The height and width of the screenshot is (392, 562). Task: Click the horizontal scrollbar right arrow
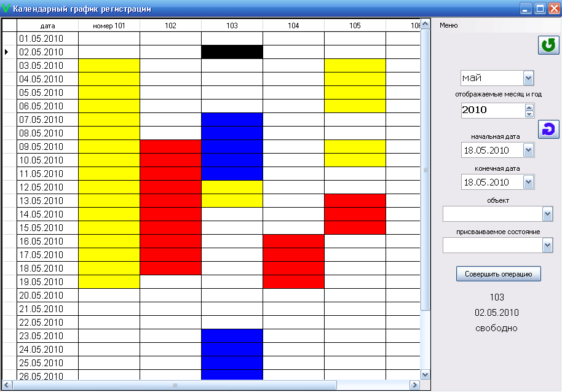[414, 385]
